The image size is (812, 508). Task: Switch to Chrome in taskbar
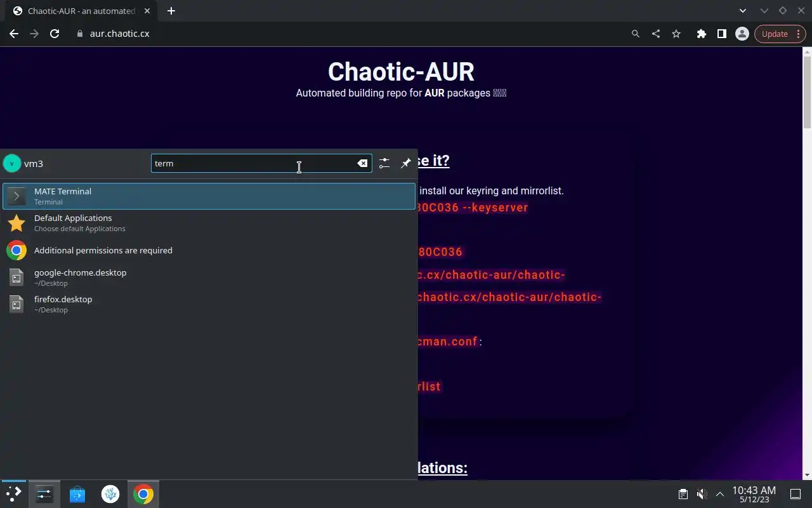point(143,494)
